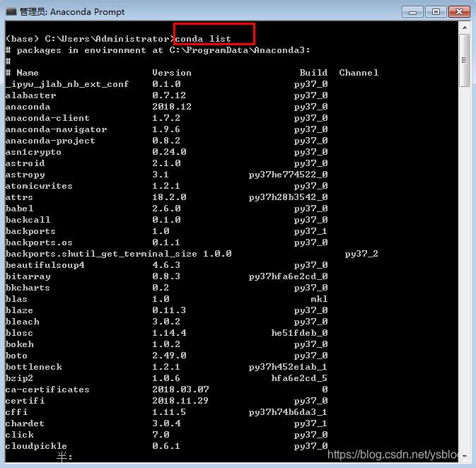
Task: Click the 'conda list' command text
Action: click(x=203, y=39)
